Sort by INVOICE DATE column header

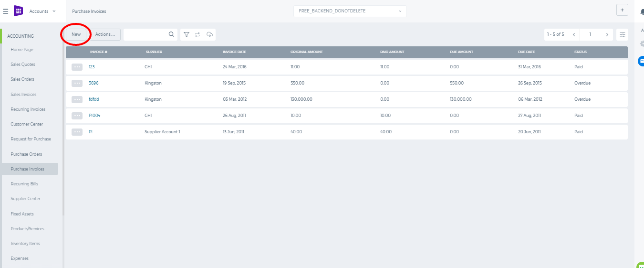pos(234,52)
